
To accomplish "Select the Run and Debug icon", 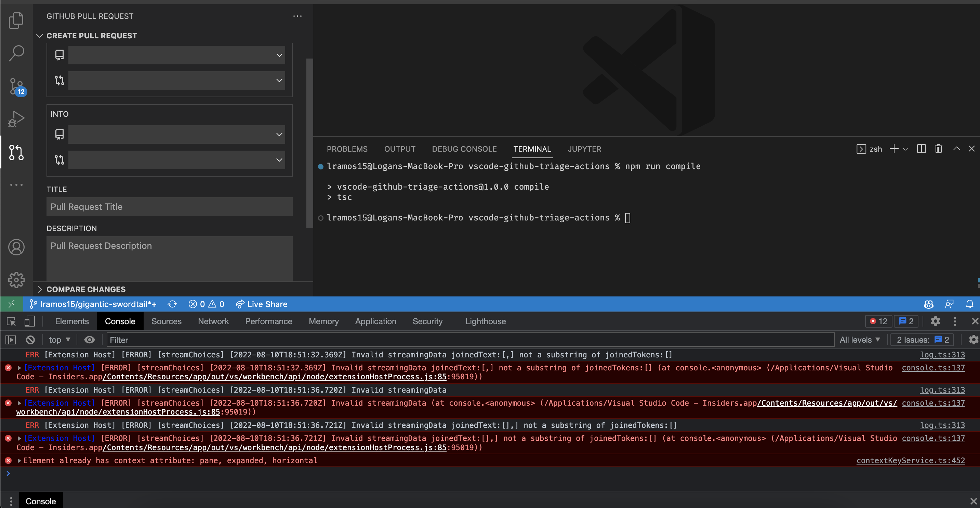I will [x=16, y=119].
